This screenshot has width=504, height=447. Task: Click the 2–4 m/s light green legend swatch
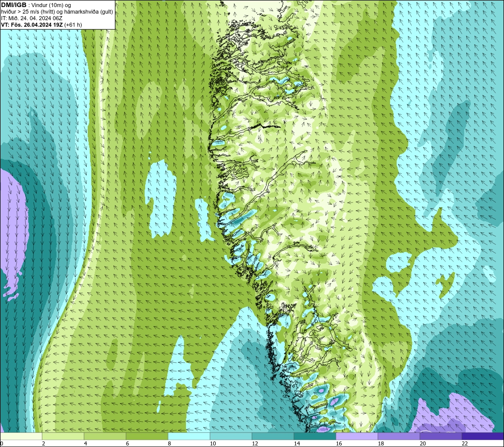pyautogui.click(x=63, y=436)
